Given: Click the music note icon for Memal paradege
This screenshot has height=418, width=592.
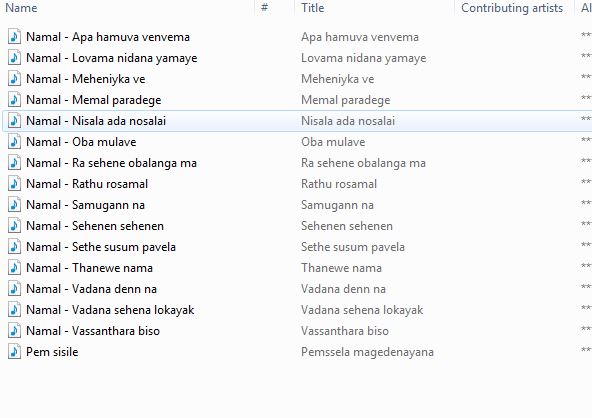Looking at the screenshot, I should [14, 100].
